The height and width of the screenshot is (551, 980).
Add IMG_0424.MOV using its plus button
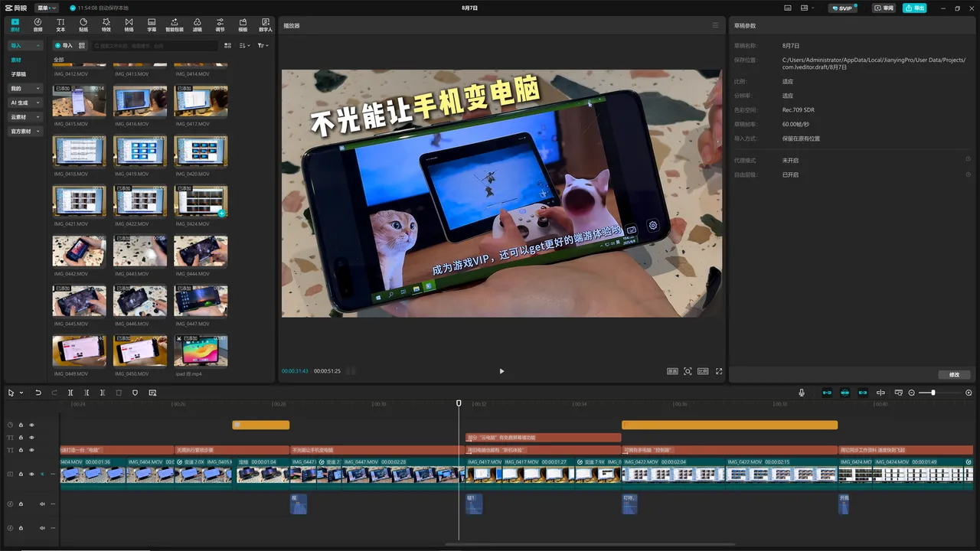click(x=222, y=214)
